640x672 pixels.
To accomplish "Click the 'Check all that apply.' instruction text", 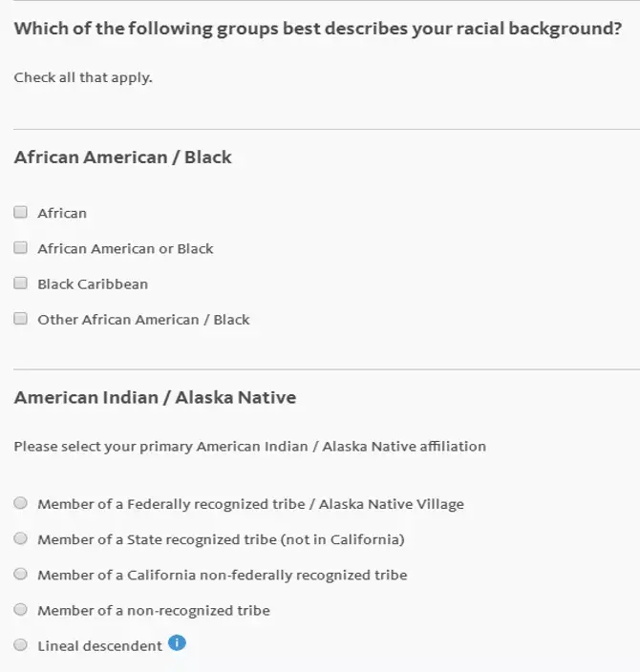I will 83,77.
